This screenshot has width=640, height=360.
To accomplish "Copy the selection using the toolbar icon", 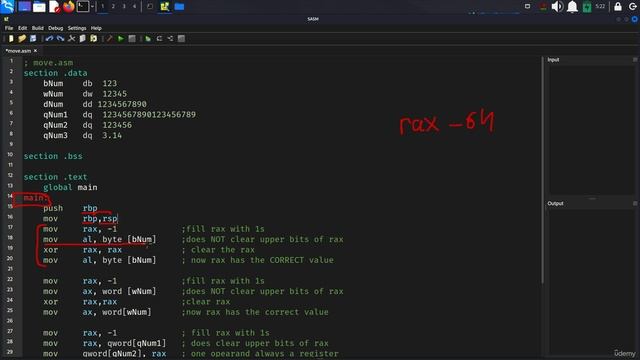I will click(82, 38).
